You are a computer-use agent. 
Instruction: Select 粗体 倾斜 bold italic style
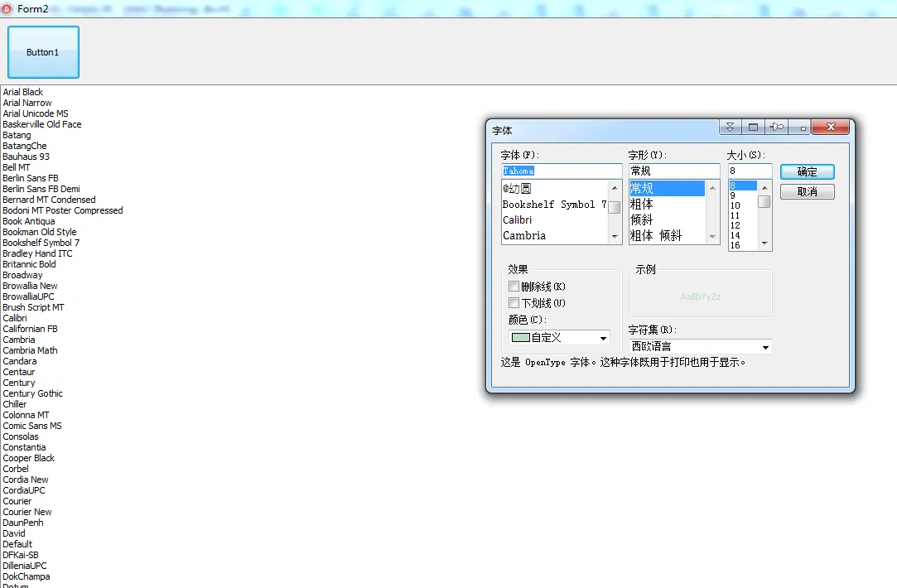coord(667,236)
